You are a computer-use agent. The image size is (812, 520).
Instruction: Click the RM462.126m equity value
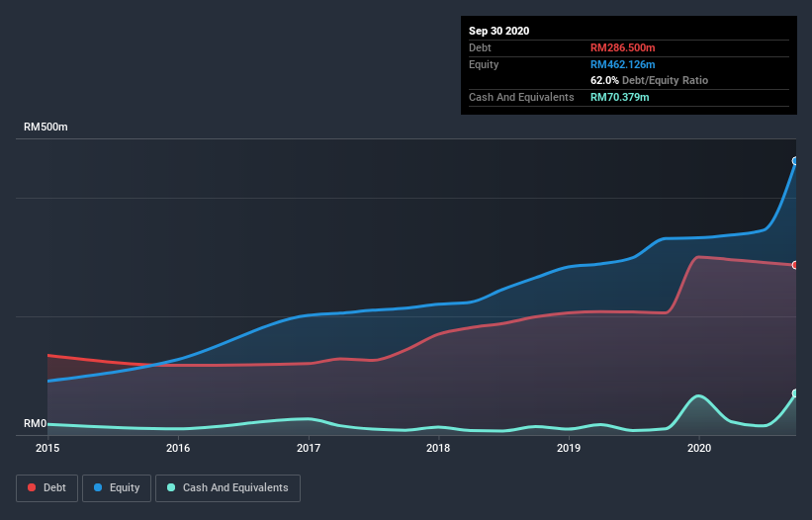pyautogui.click(x=622, y=64)
